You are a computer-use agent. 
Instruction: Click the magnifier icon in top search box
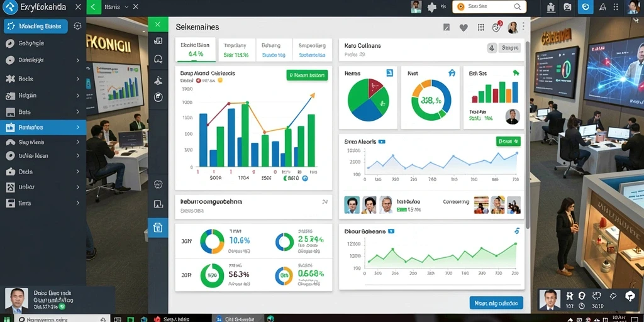pos(517,6)
